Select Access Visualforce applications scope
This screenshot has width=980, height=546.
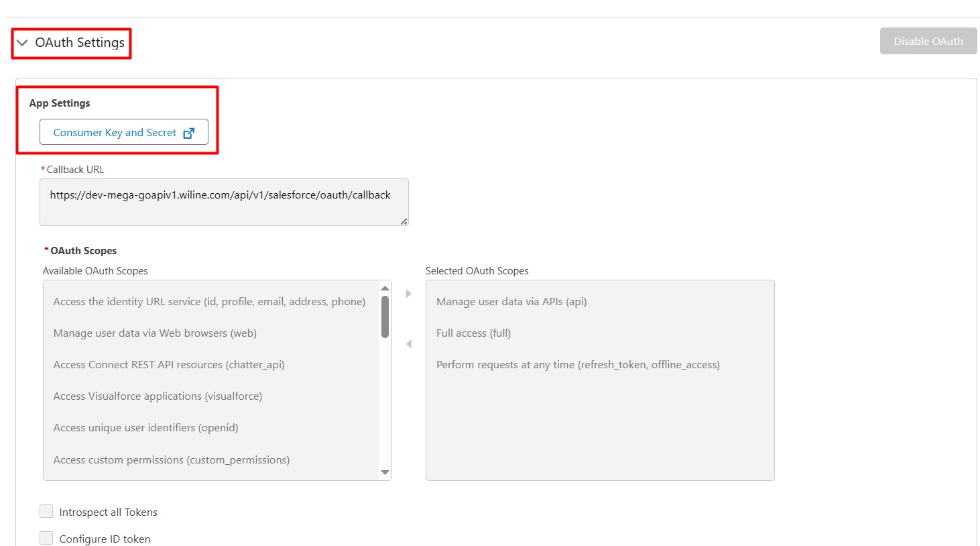coord(158,396)
